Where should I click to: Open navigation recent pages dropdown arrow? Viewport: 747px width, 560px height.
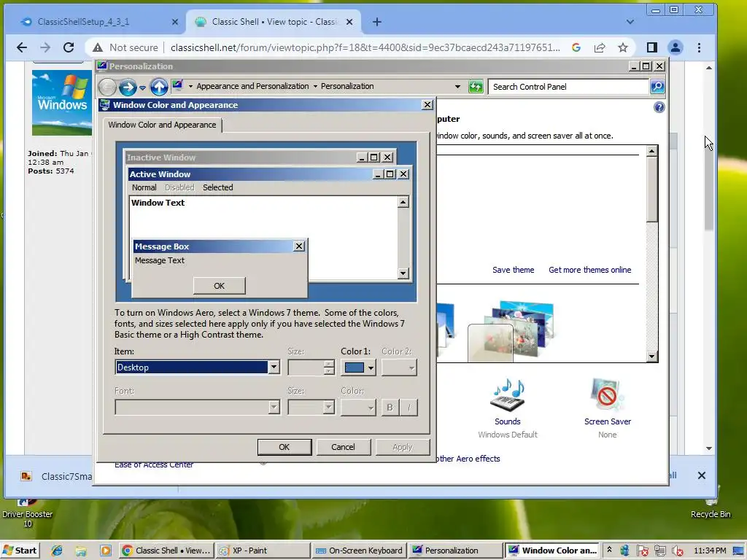(x=142, y=87)
